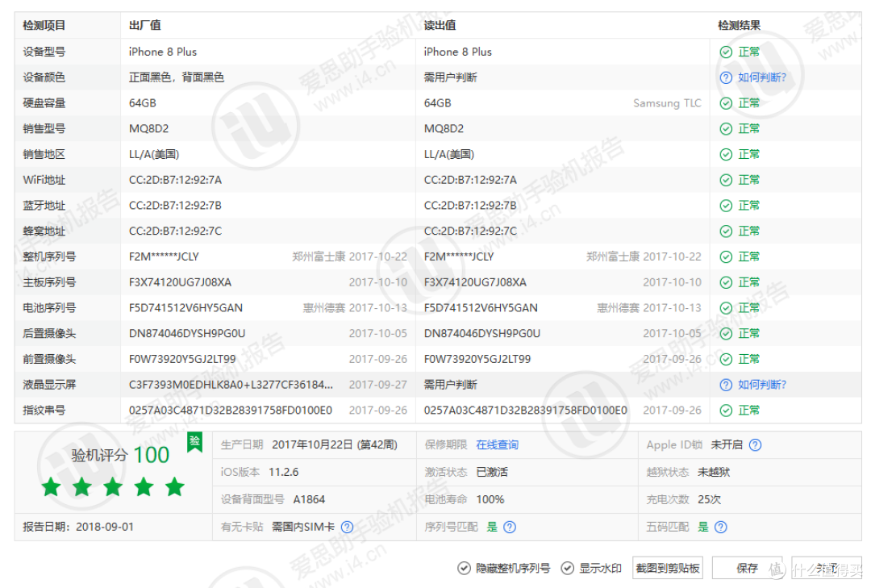Viewport: 871px width, 588px height.
Task: Click the green check icon in WiFi地址 row
Action: point(726,180)
